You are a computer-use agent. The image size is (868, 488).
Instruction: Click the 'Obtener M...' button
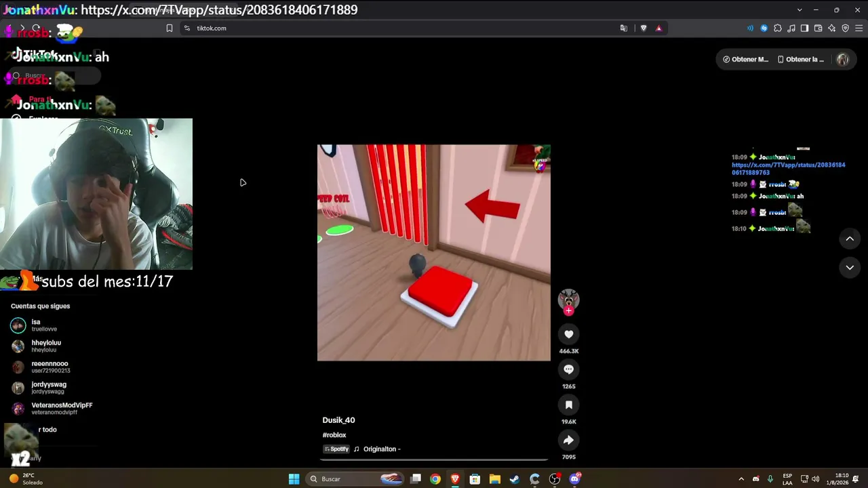pos(746,59)
